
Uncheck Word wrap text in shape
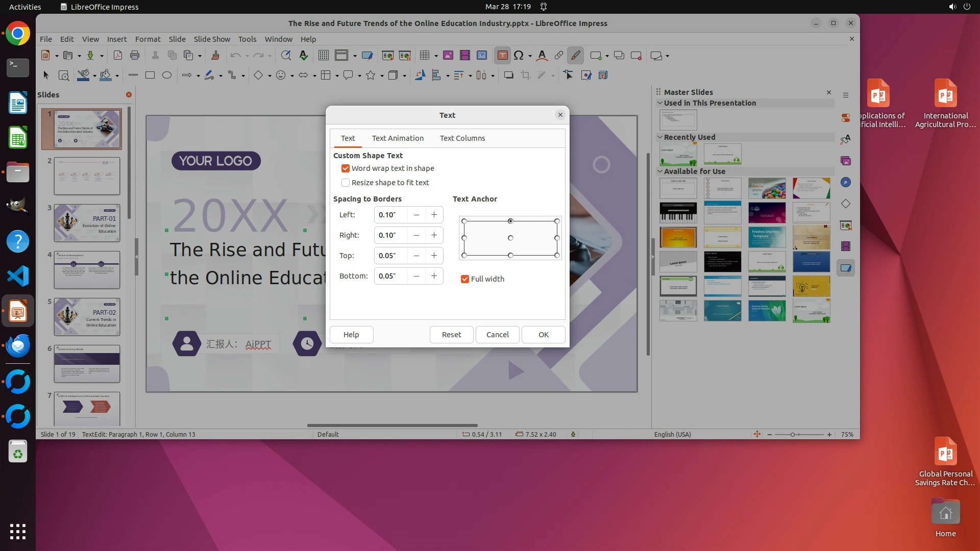(346, 168)
